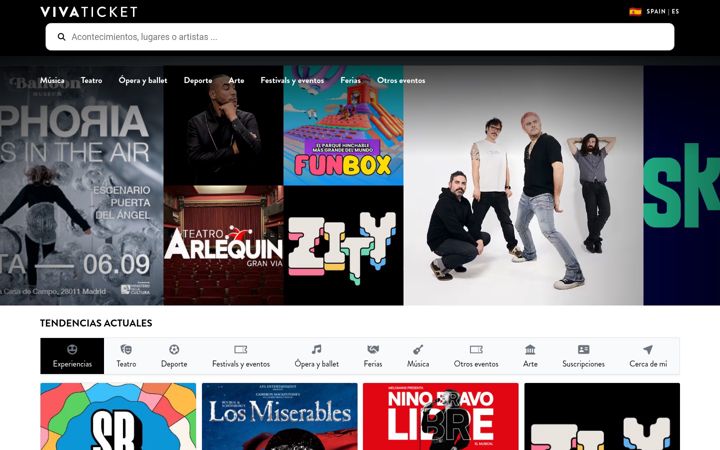The width and height of the screenshot is (720, 450).
Task: Select the Experiencias trend tab label
Action: coord(72,364)
